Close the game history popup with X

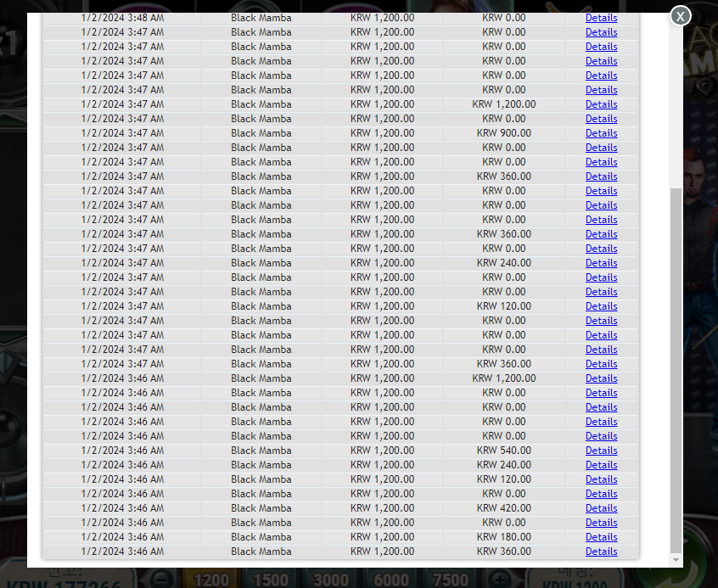click(x=680, y=16)
